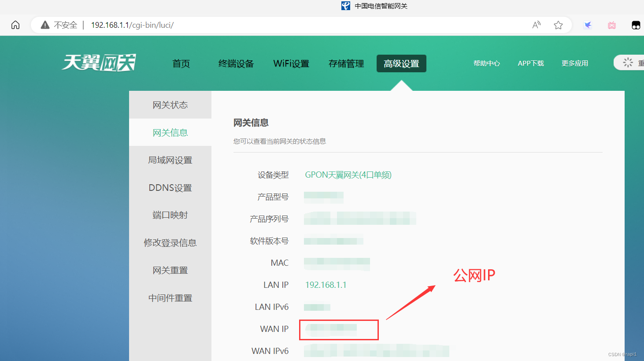
Task: Open the 终端设备 navigation tab
Action: point(236,63)
